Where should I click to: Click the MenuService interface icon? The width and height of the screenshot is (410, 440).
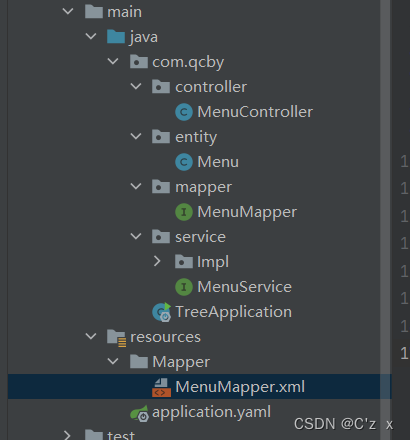point(184,287)
